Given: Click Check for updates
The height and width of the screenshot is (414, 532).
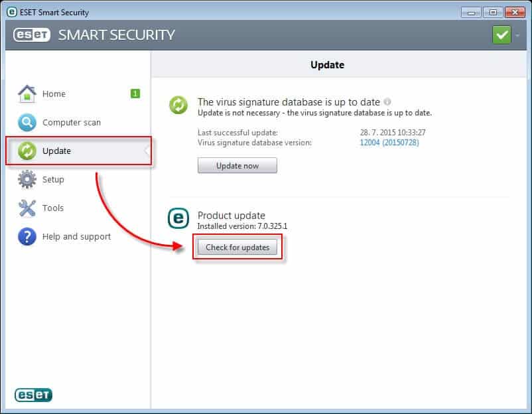Looking at the screenshot, I should (237, 246).
